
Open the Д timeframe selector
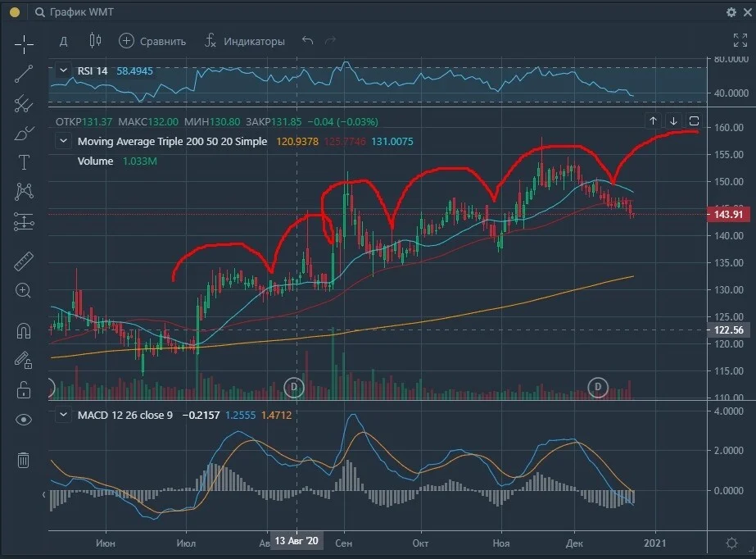point(64,41)
